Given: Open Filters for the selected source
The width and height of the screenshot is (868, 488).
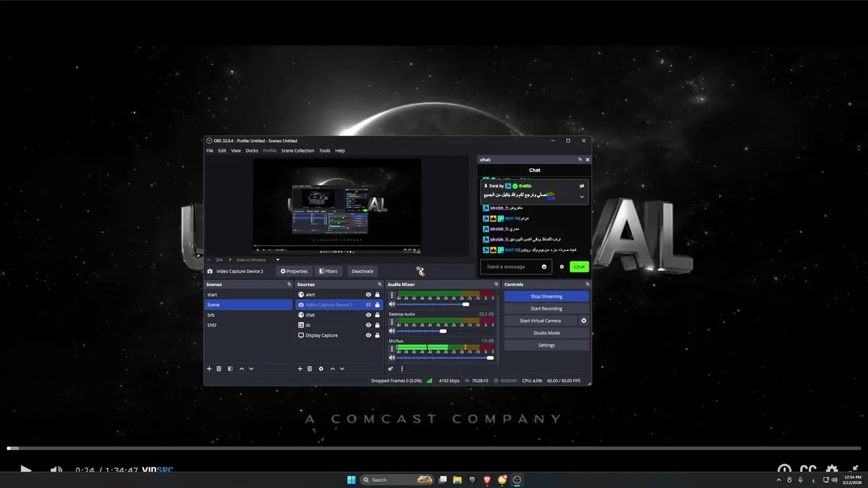Looking at the screenshot, I should (328, 271).
